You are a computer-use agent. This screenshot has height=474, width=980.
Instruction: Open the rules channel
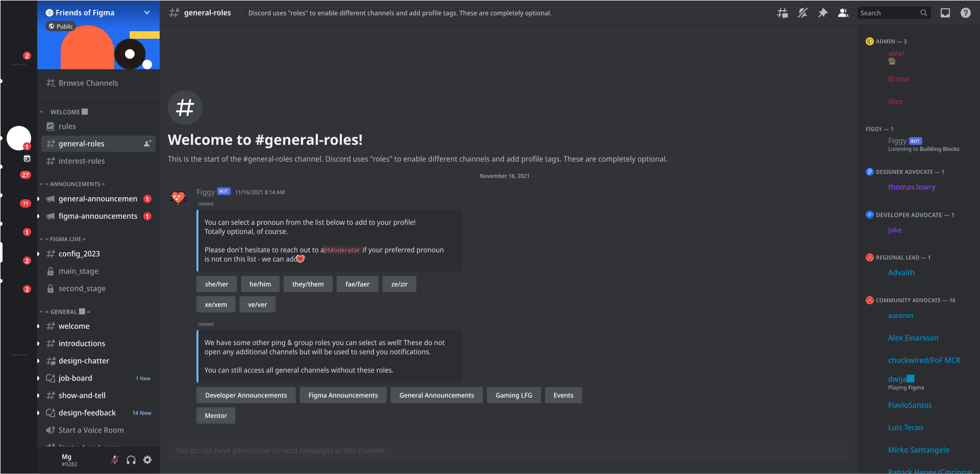98,126
